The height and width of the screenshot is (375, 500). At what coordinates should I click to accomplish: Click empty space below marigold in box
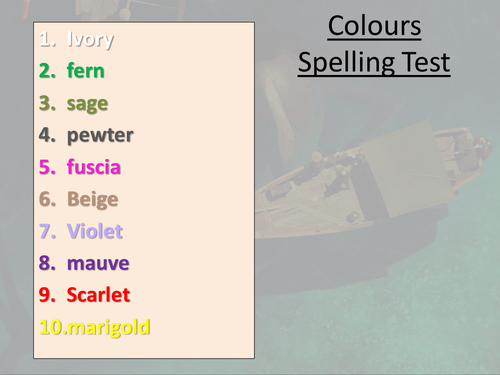(144, 348)
